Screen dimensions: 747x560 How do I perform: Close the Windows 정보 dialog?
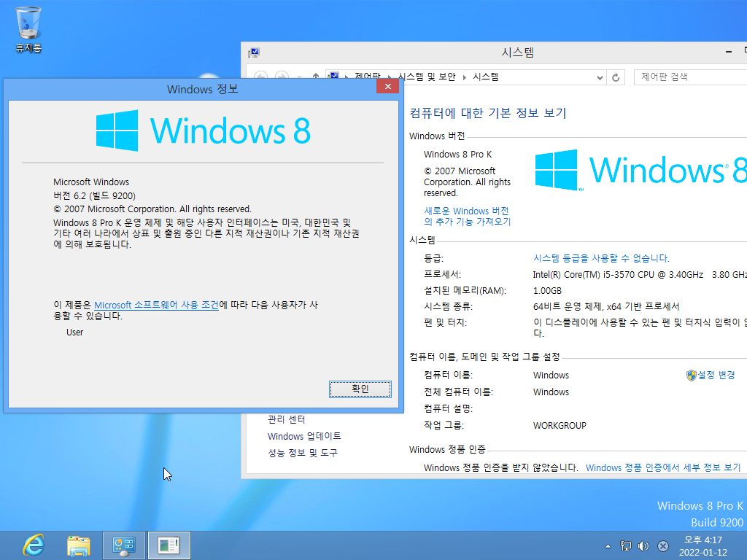click(x=388, y=86)
